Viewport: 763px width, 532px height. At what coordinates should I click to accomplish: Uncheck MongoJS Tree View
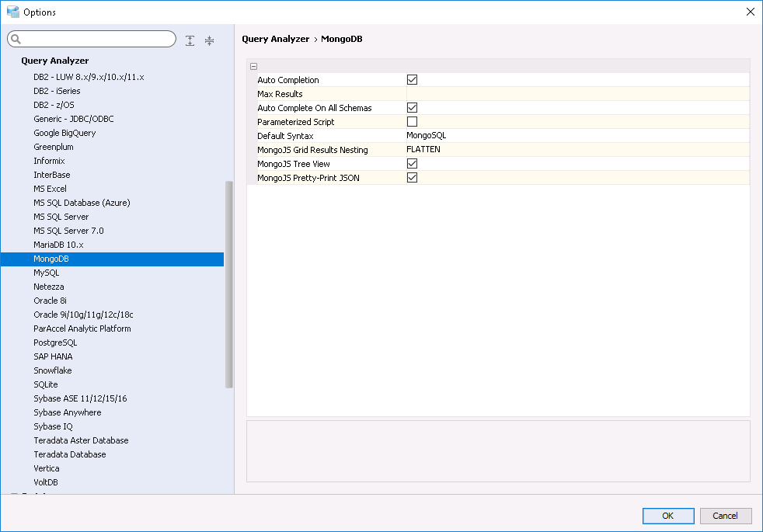413,163
